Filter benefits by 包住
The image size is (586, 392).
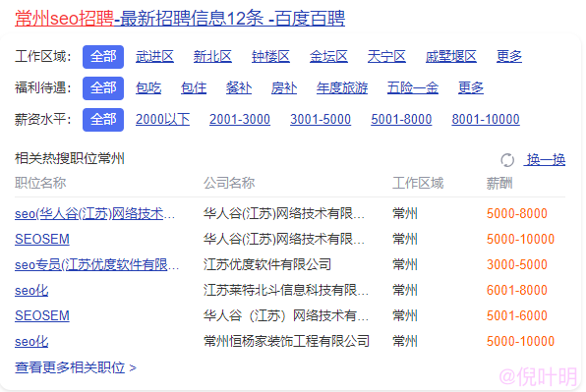(x=194, y=88)
